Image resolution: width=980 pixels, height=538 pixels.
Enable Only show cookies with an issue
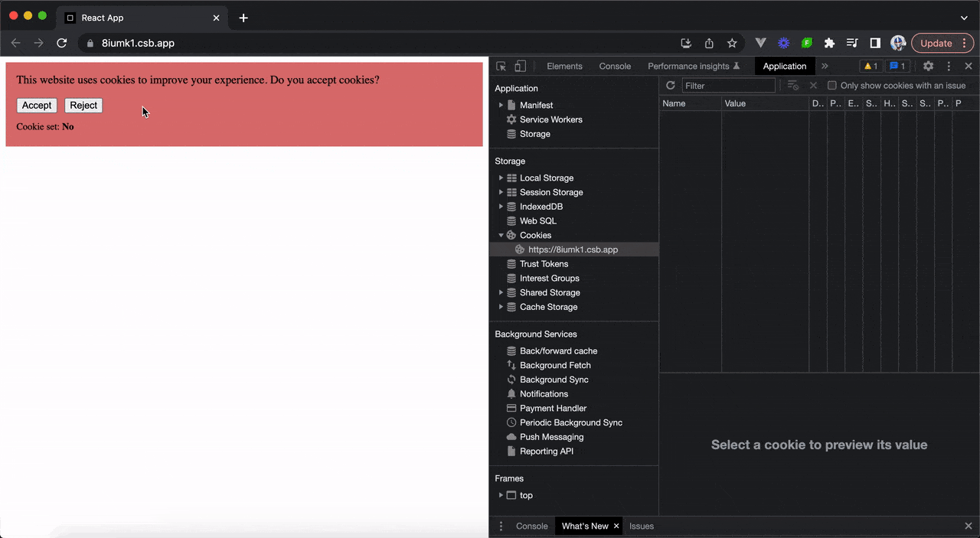point(831,85)
